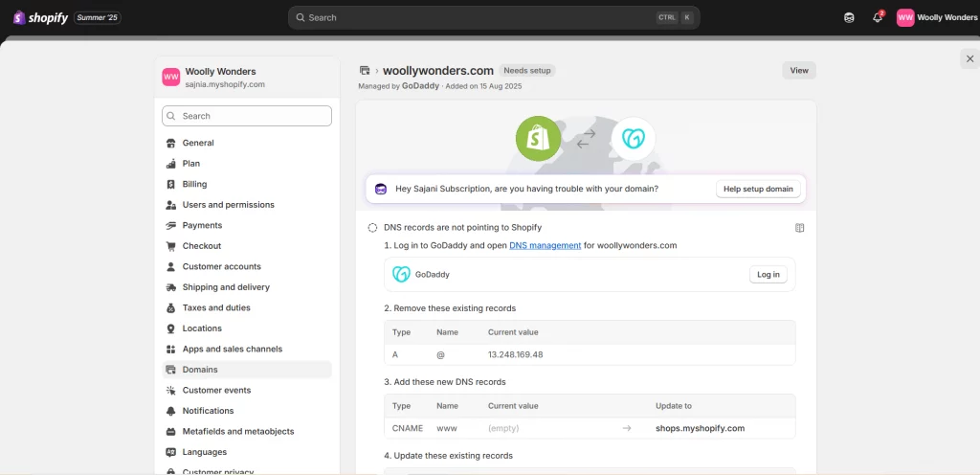The image size is (980, 475).
Task: Click the www name cell
Action: tap(448, 429)
